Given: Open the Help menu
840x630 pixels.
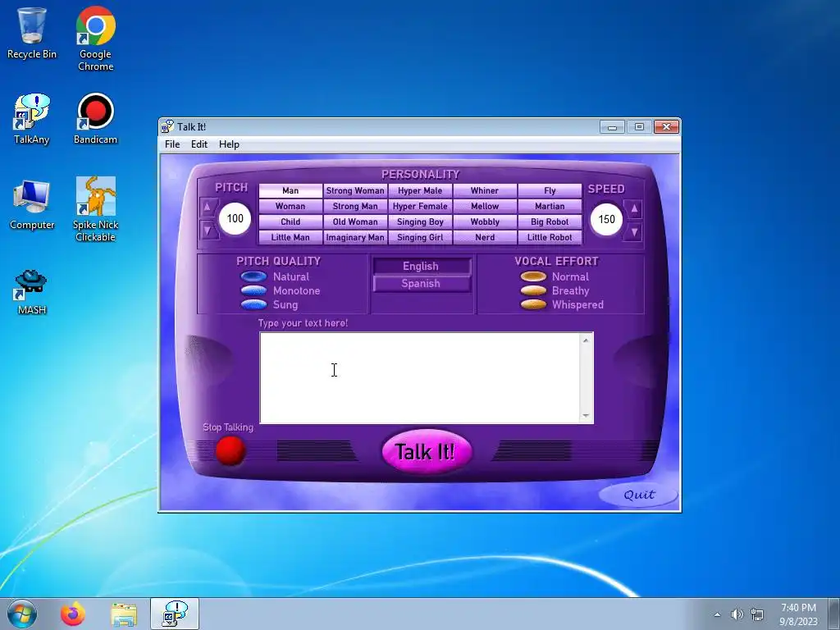Looking at the screenshot, I should point(229,144).
